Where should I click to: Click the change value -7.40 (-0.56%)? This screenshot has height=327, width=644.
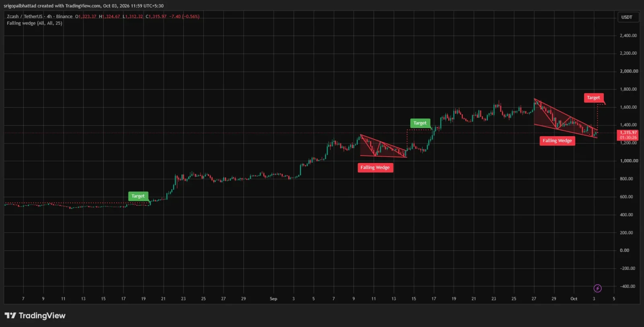pos(184,17)
